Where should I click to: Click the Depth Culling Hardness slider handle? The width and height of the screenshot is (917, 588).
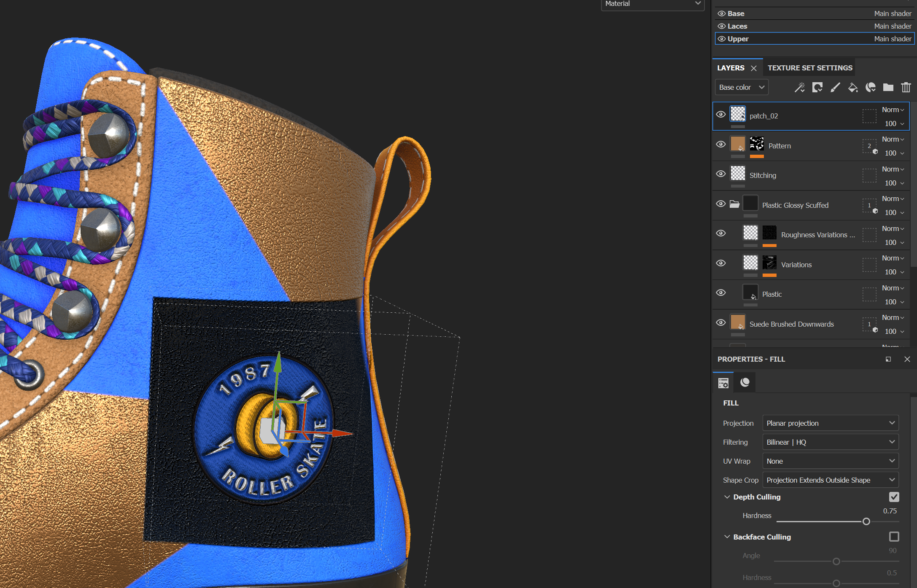point(866,521)
